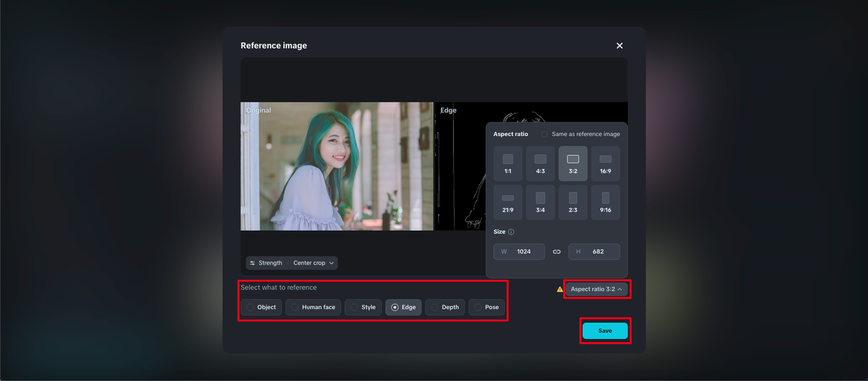Pick the 4:3 aspect ratio tile
Screen dimensions: 868x381
540,163
